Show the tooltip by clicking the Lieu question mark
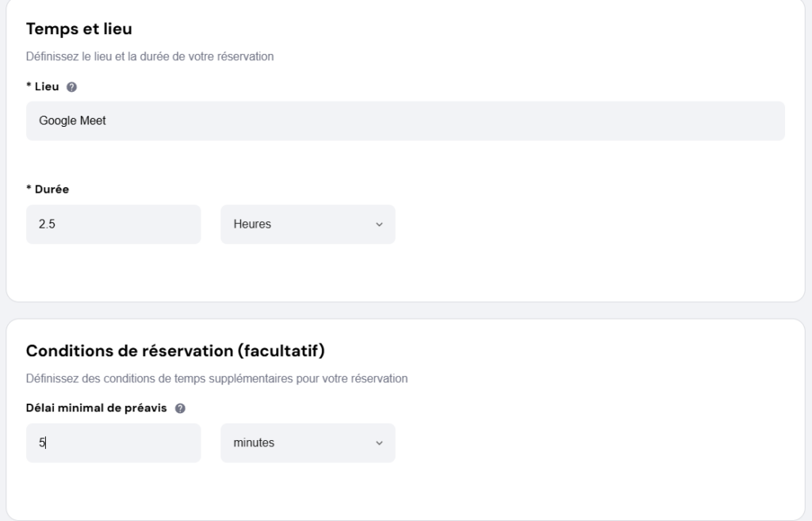 [72, 86]
